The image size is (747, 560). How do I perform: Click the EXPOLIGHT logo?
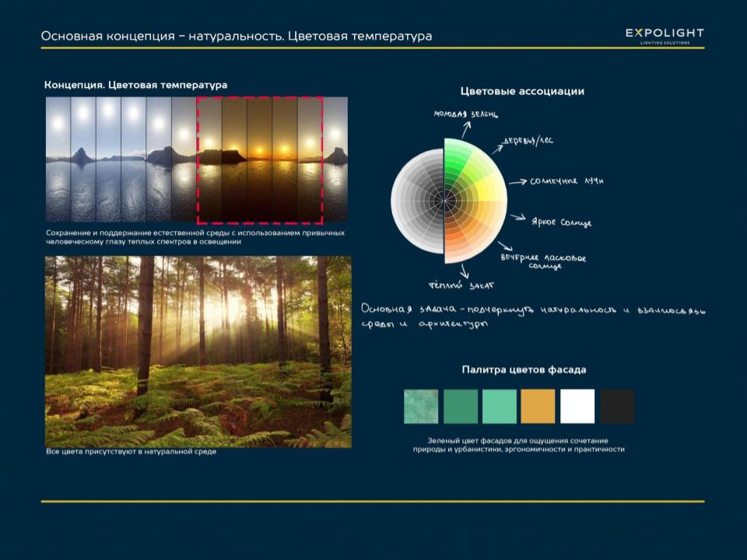point(665,35)
